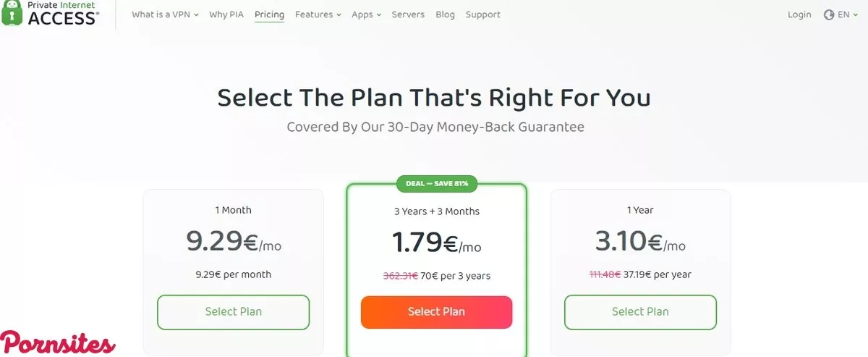Go to the Why PIA page
The height and width of the screenshot is (357, 868).
227,14
